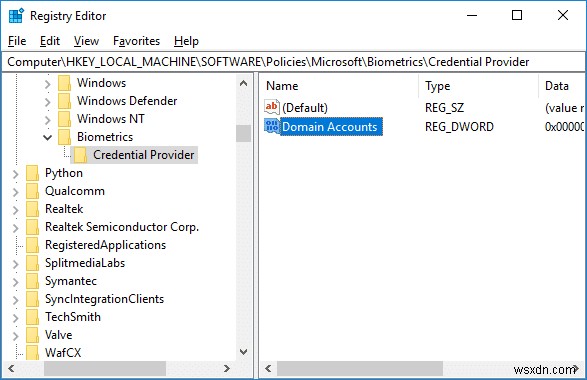Click the RegisteredApplications folder icon
The height and width of the screenshot is (380, 587).
click(x=33, y=245)
